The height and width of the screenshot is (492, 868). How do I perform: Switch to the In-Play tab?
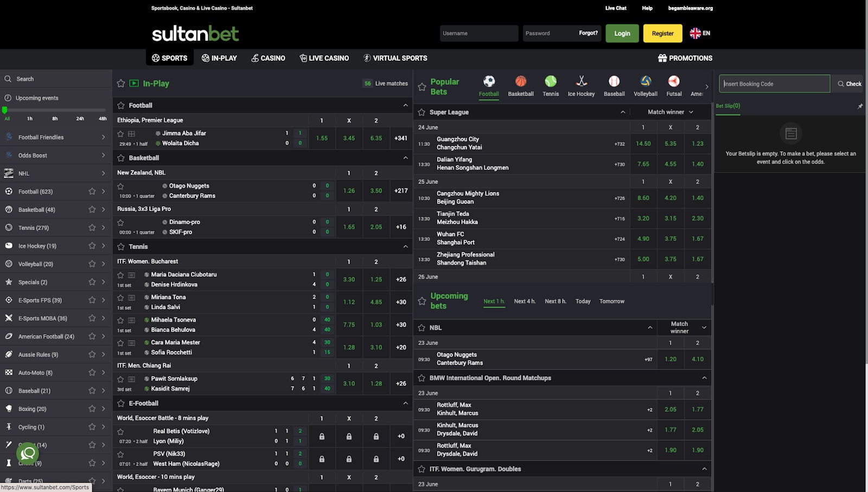pyautogui.click(x=219, y=58)
